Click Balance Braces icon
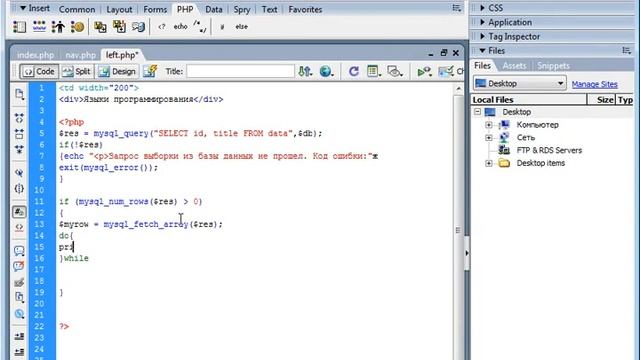This screenshot has height=360, width=640. pyautogui.click(x=19, y=189)
